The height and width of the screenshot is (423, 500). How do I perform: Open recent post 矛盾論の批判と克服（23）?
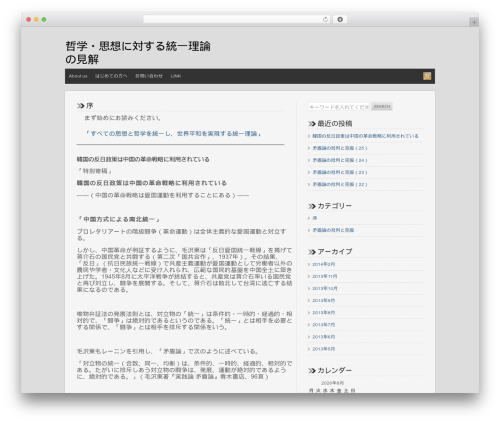(x=340, y=172)
